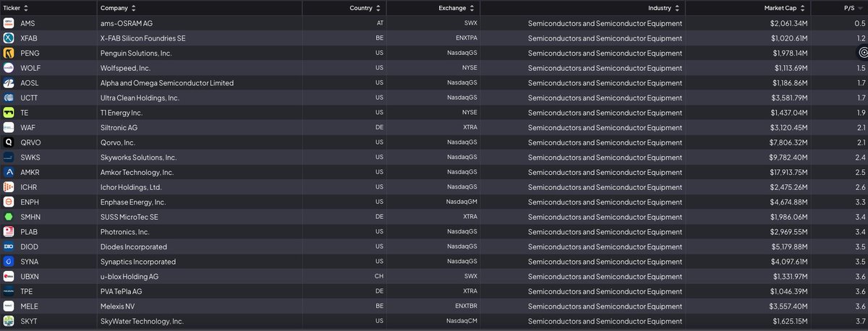Click the Synaptics logo beside SYNA
The image size is (868, 331).
click(x=9, y=262)
